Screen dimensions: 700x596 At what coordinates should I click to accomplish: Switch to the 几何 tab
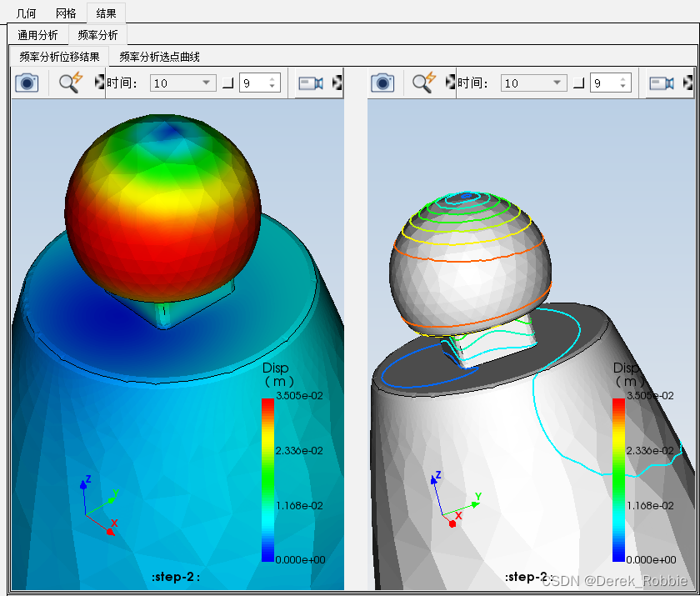(26, 13)
